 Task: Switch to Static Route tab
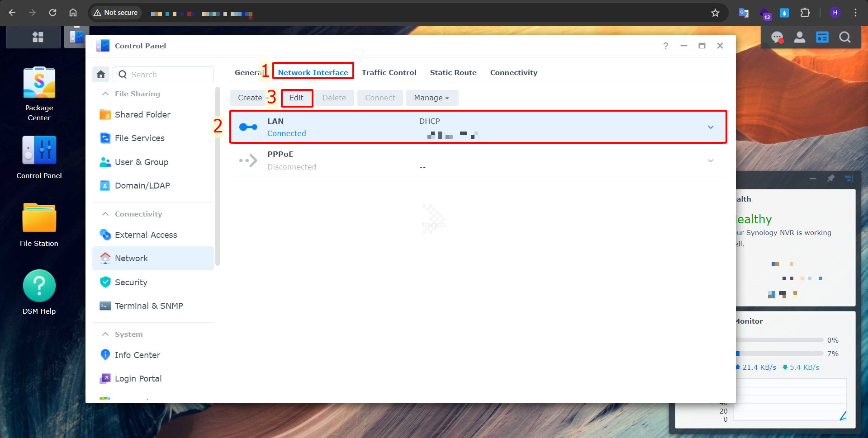(x=453, y=72)
